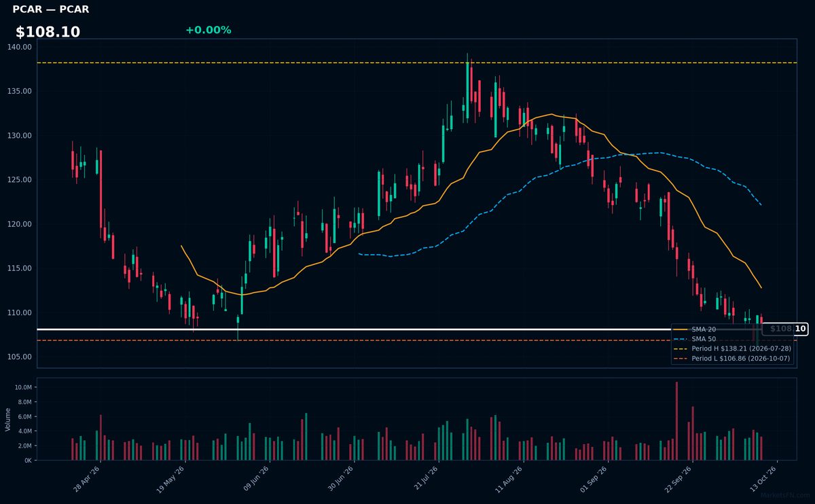The width and height of the screenshot is (815, 504).
Task: Click the 13 Oct '26 date label
Action: pos(763,478)
